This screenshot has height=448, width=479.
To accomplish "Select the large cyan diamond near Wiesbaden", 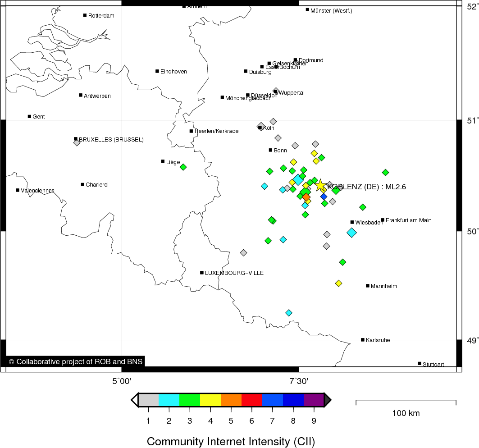I will point(351,233).
